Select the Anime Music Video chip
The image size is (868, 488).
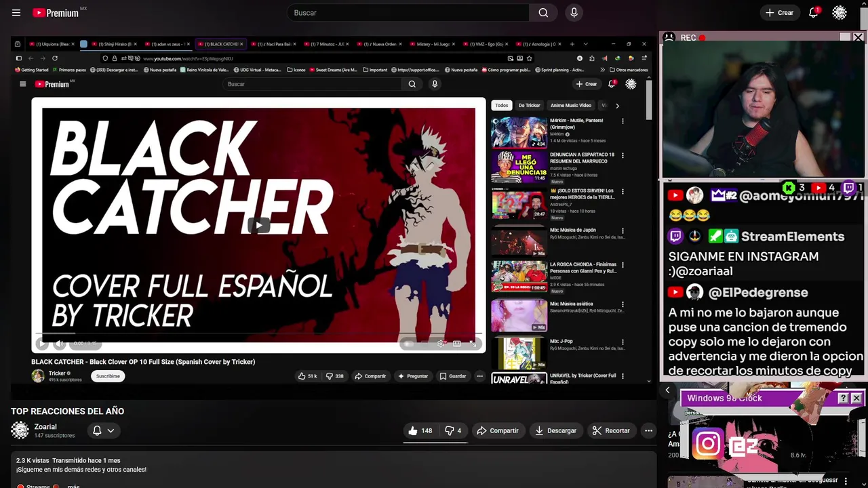570,106
